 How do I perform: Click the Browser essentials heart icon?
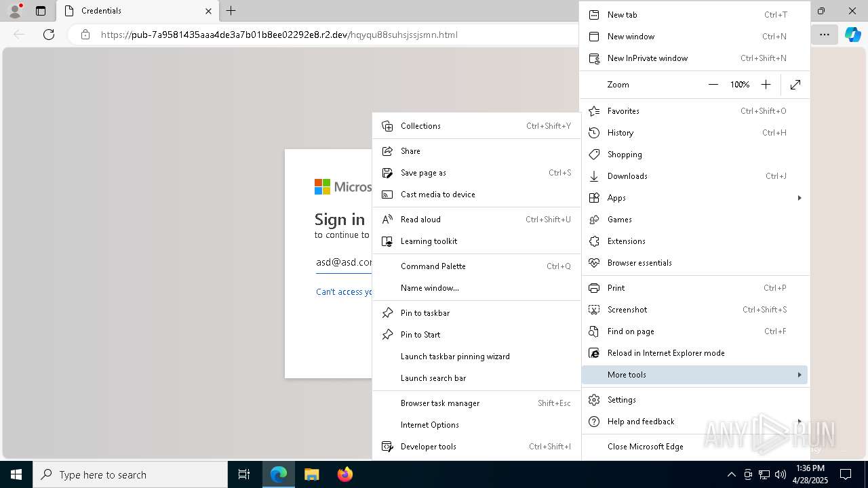594,263
